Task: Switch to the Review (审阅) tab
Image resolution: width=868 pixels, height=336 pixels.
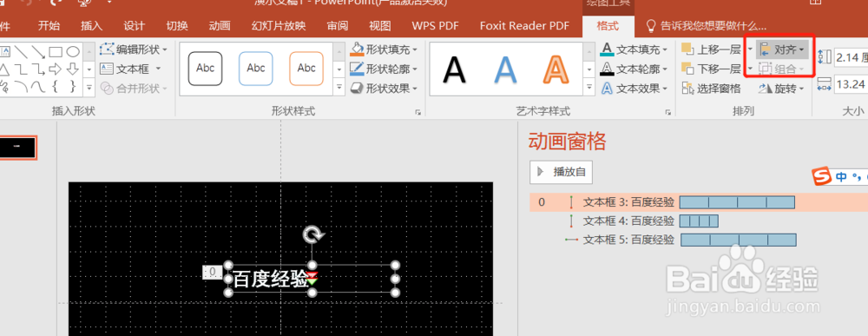Action: tap(337, 25)
